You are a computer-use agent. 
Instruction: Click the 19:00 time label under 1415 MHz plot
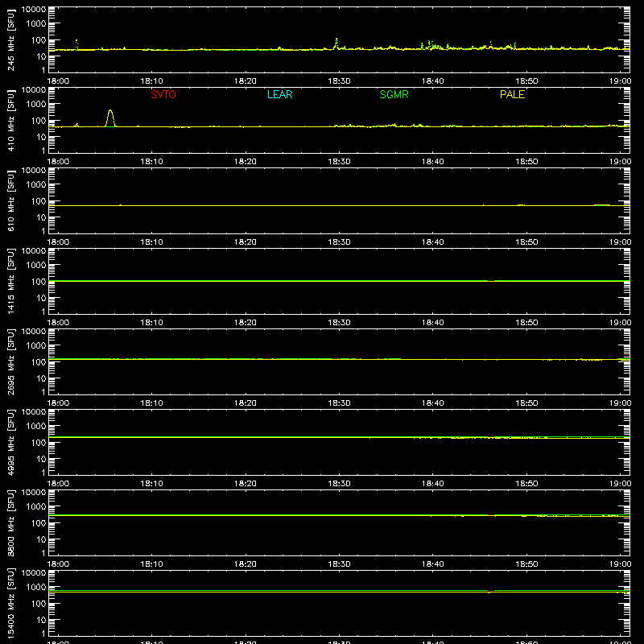pyautogui.click(x=620, y=323)
